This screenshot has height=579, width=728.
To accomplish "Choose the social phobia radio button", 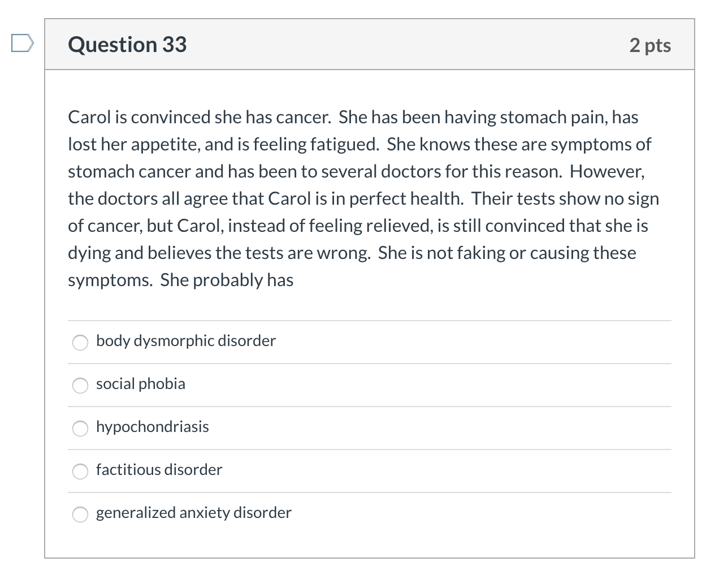I will pyautogui.click(x=80, y=385).
